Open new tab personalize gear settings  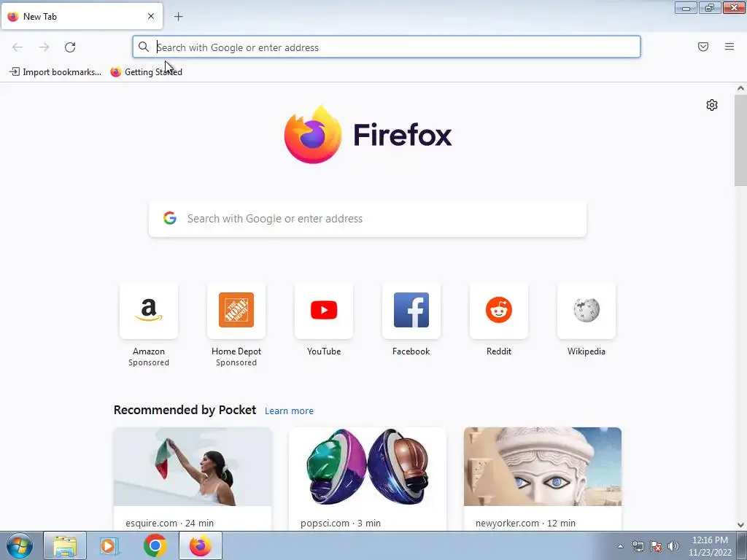(x=712, y=105)
